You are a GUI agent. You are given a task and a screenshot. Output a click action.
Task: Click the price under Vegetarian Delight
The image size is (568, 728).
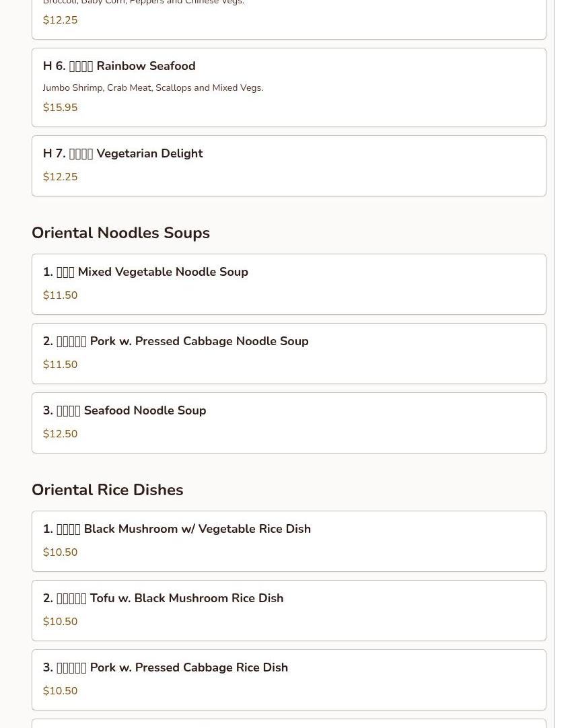(60, 177)
